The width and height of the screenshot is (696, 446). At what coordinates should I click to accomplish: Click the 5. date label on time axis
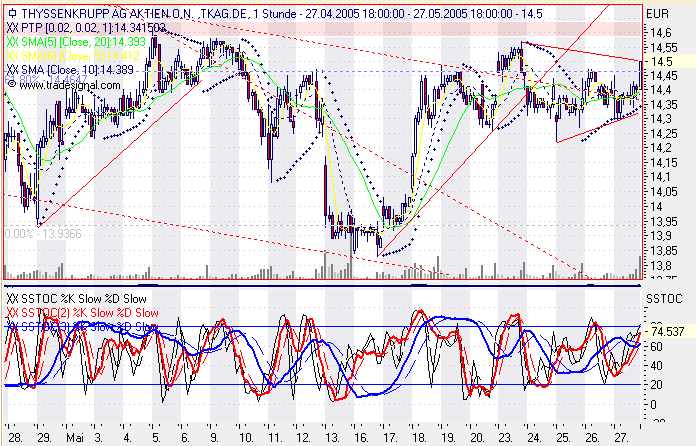[156, 438]
